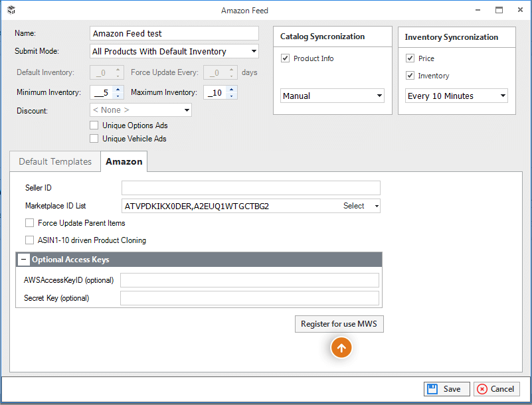
Task: Click the Maximum Inventory value field
Action: [215, 92]
